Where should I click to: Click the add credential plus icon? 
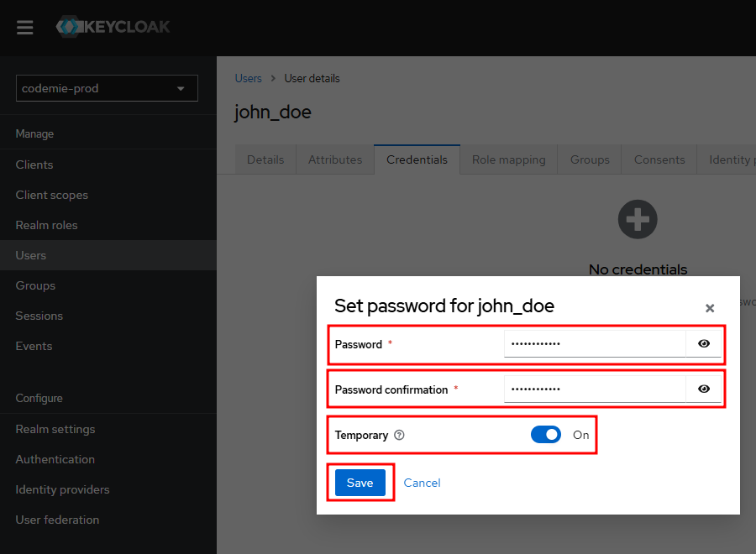point(637,219)
